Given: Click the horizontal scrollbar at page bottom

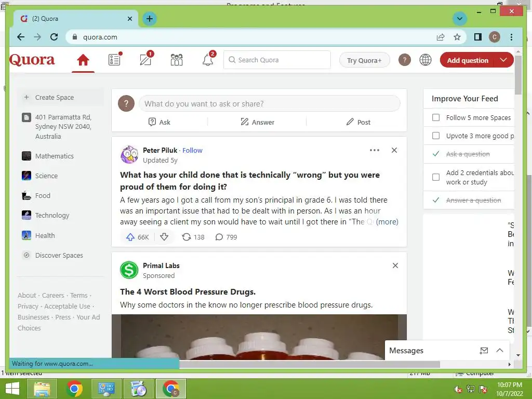Looking at the screenshot, I should tap(310, 364).
